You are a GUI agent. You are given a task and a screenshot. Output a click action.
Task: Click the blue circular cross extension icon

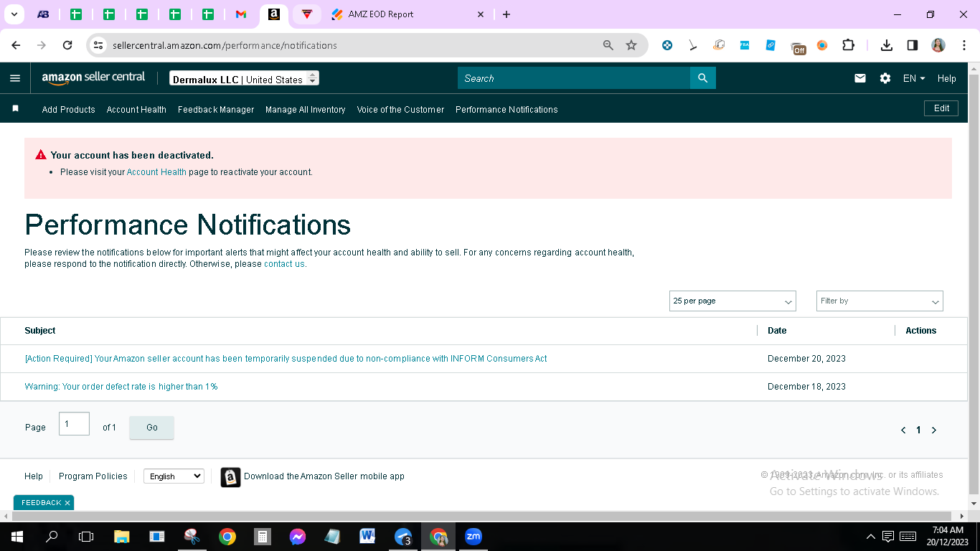[x=667, y=45]
